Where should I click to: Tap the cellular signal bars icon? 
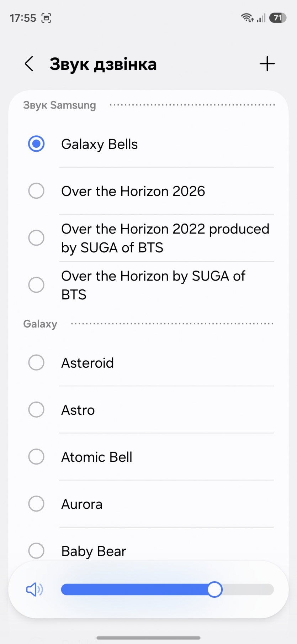tap(261, 18)
